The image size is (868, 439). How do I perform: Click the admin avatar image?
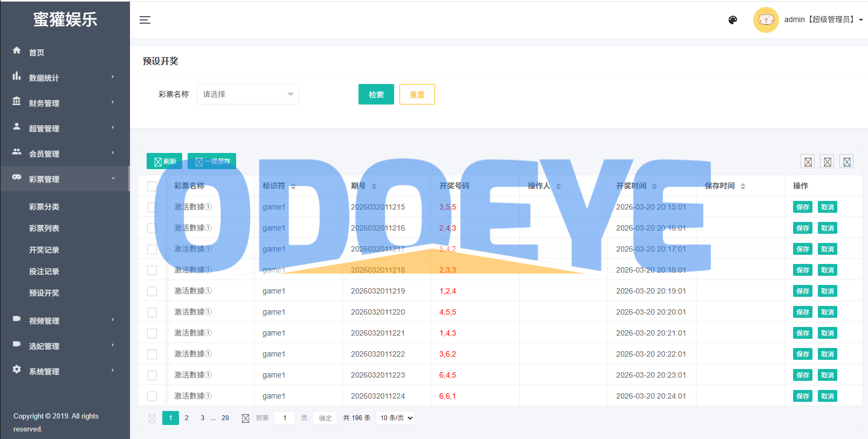point(766,20)
